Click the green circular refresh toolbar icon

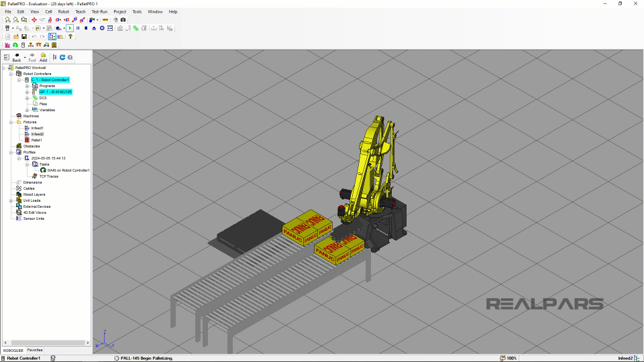[15, 45]
